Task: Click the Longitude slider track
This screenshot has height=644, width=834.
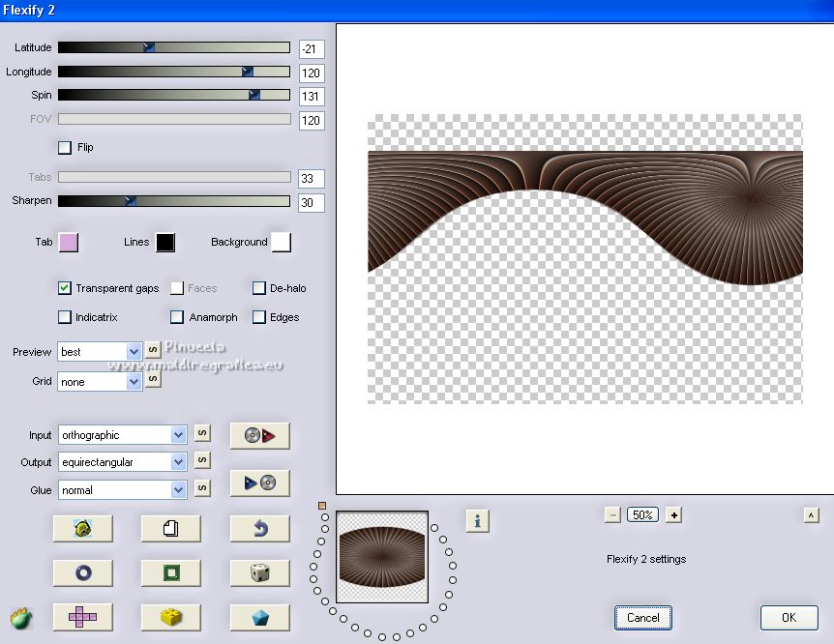Action: click(x=174, y=72)
